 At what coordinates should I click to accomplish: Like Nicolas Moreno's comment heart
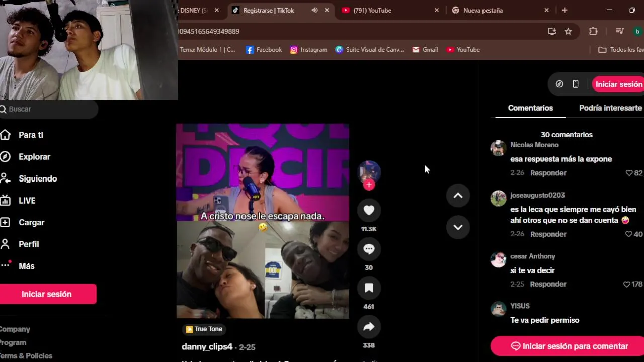[x=629, y=173]
